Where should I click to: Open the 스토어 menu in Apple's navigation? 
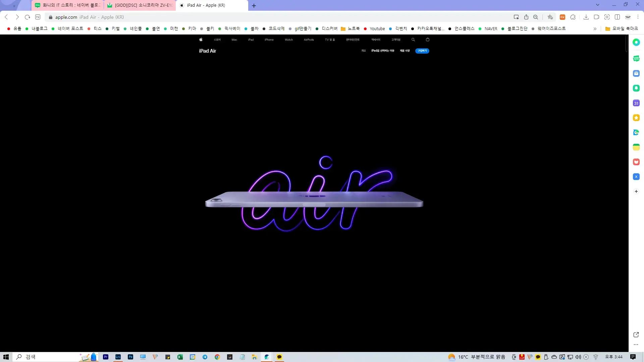pos(217,40)
